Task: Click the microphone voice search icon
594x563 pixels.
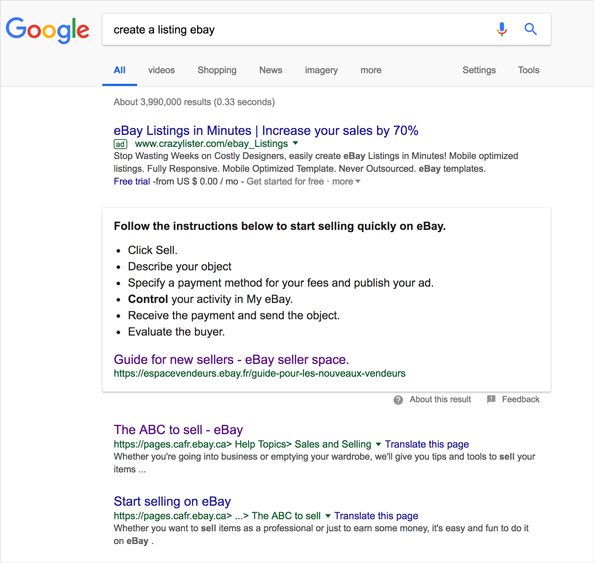Action: pos(502,29)
